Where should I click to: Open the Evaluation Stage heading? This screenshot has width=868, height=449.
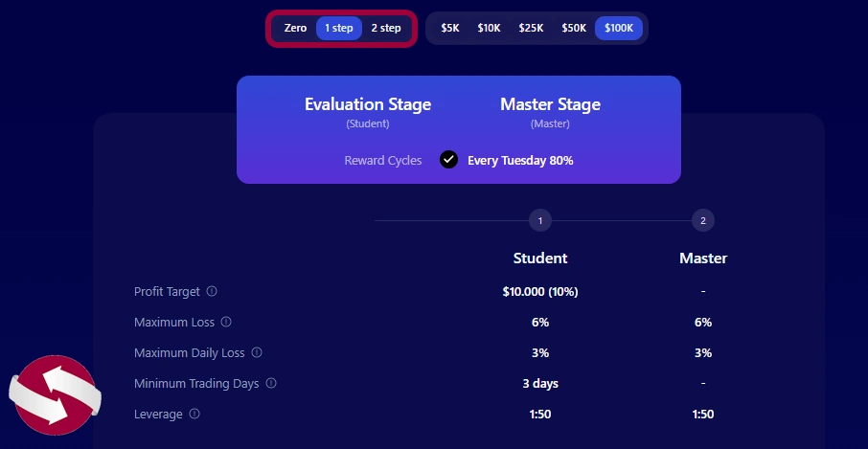[x=368, y=104]
